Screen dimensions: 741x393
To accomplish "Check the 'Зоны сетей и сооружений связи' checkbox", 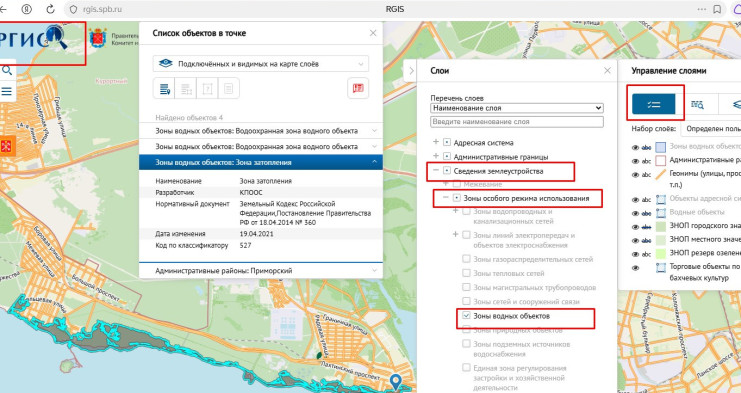I will [x=466, y=301].
